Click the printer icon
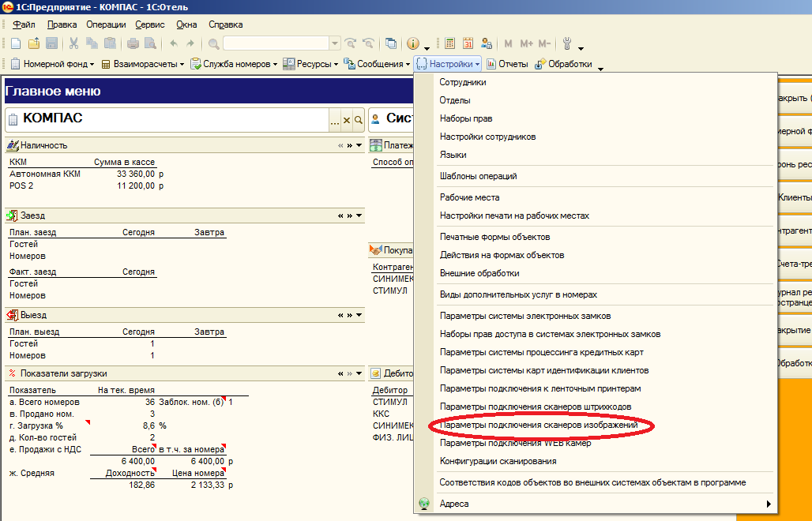Viewport: 812px width, 521px height. point(133,44)
